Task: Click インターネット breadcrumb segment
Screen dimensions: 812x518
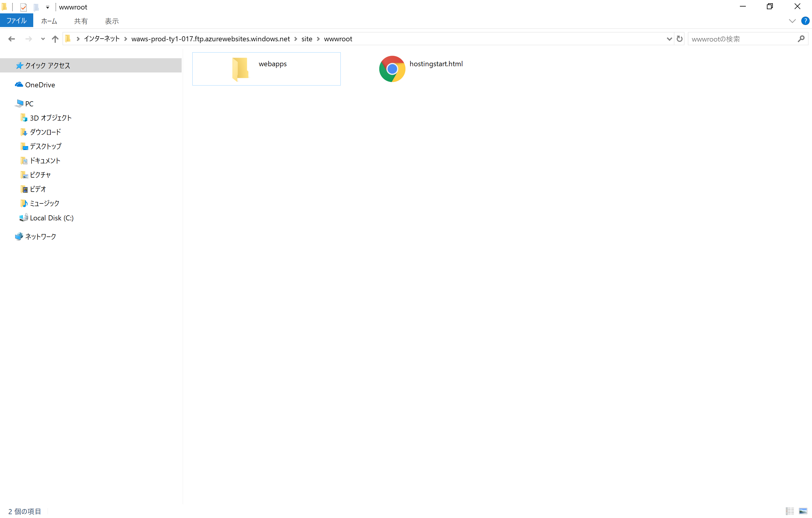Action: 102,39
